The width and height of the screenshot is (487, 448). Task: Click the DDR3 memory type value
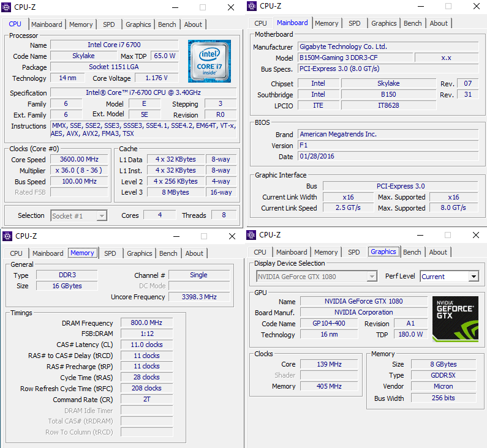click(67, 275)
